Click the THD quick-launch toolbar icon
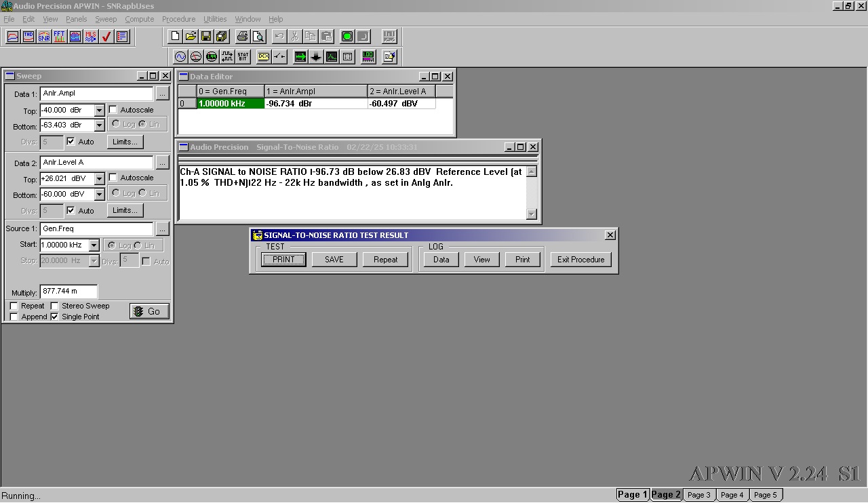This screenshot has width=868, height=503. 28,37
